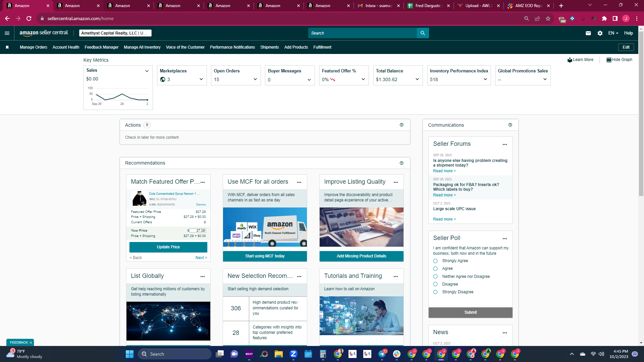Edit the Your Price input field
This screenshot has height=362, width=644.
coord(198,231)
